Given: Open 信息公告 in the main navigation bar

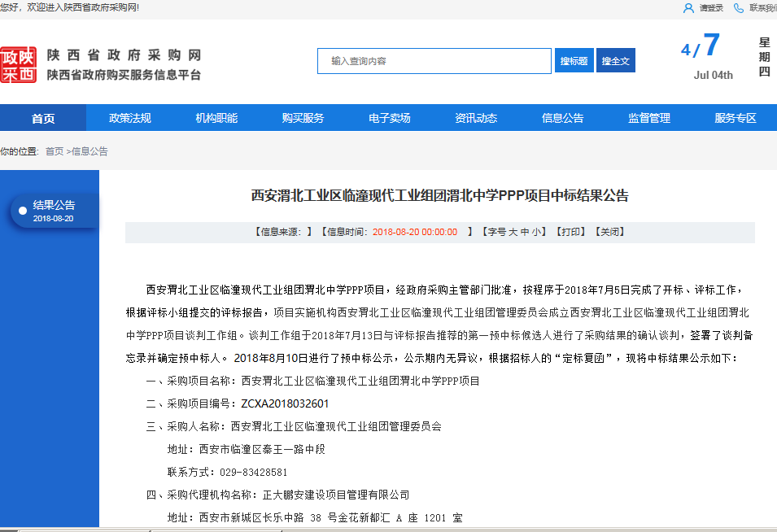Looking at the screenshot, I should (563, 118).
